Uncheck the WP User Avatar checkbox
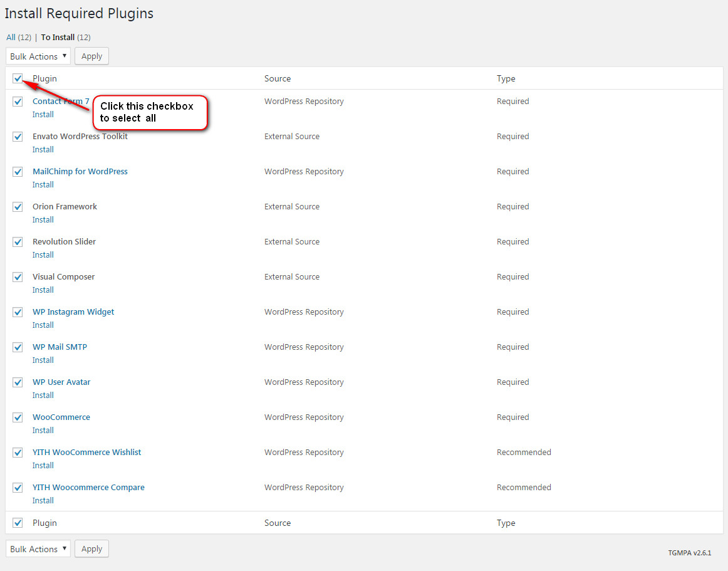 (x=18, y=382)
